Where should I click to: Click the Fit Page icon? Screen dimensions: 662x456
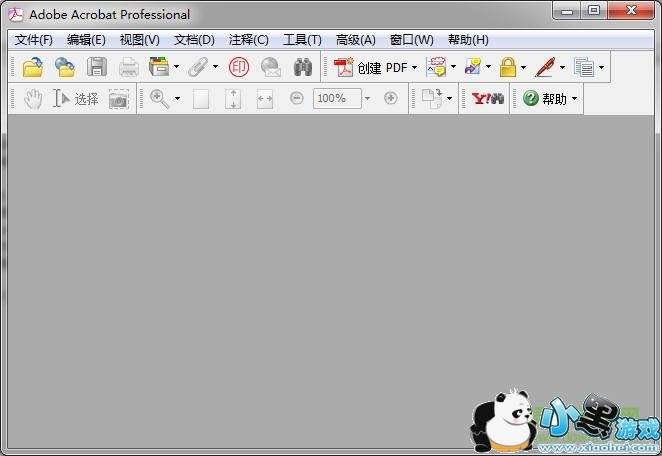(x=233, y=99)
